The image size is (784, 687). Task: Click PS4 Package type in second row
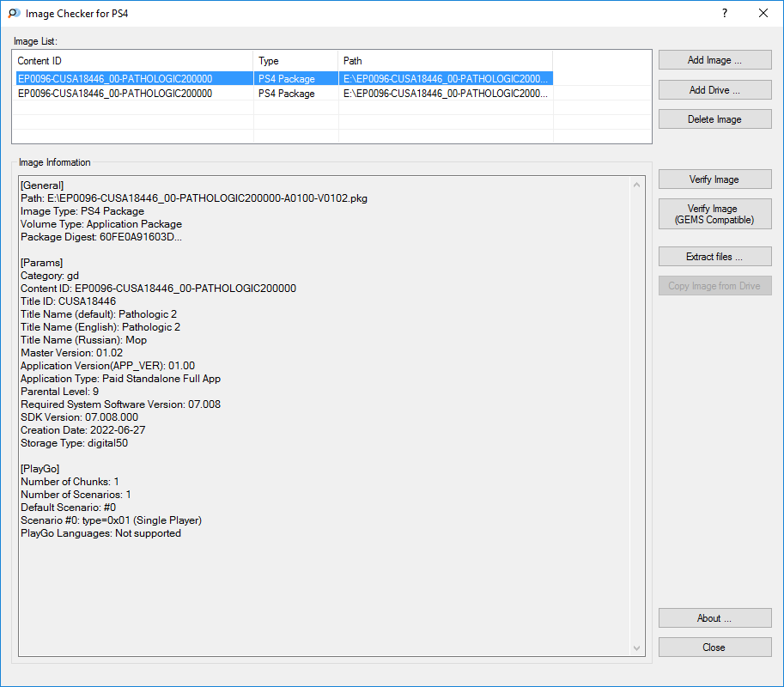coord(287,94)
